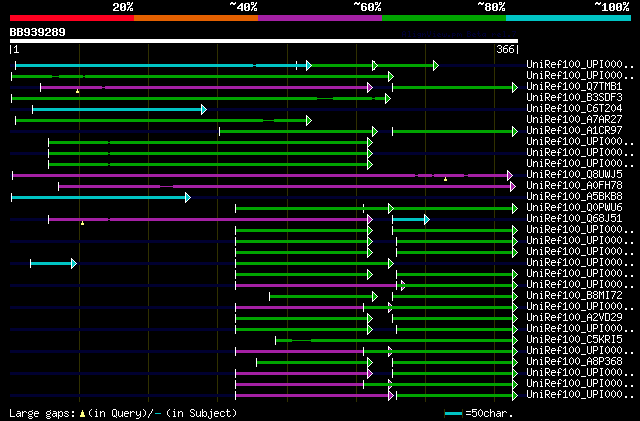Click the purple ~60% identity legend segment
Screen dimensions: 640x421
click(320, 18)
